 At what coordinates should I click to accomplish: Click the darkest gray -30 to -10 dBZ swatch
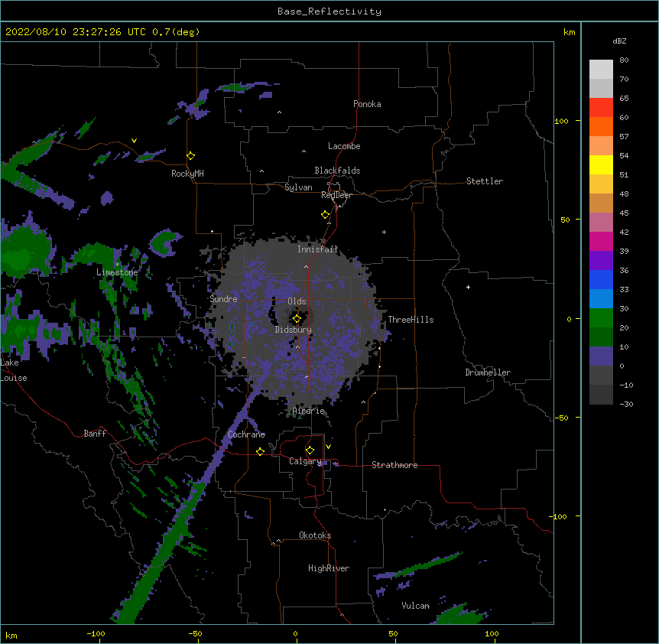601,395
